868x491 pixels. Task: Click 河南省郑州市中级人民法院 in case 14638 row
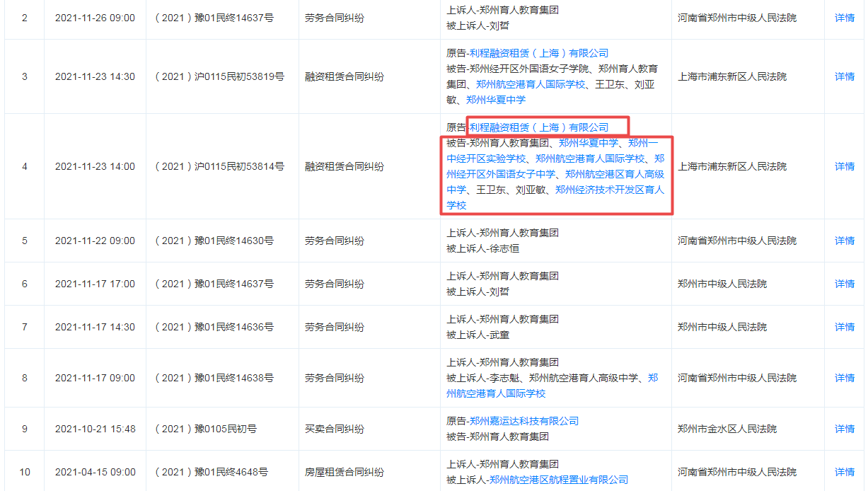click(x=736, y=378)
